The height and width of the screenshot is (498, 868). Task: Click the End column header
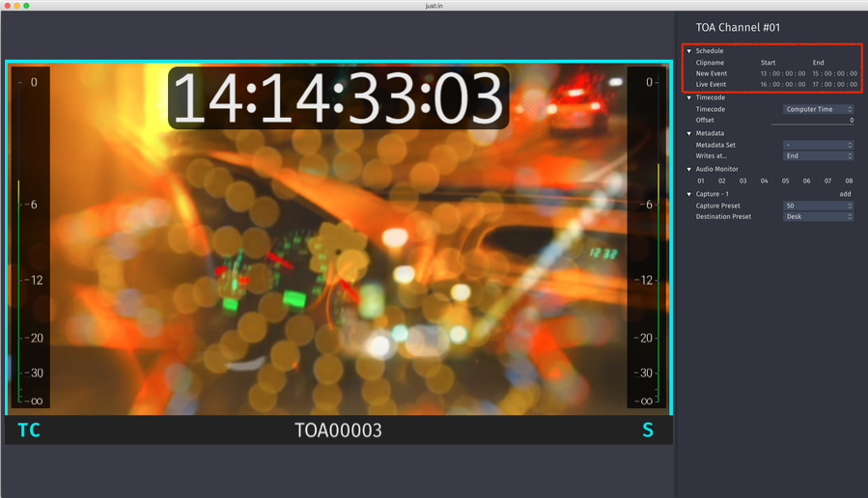pyautogui.click(x=818, y=63)
